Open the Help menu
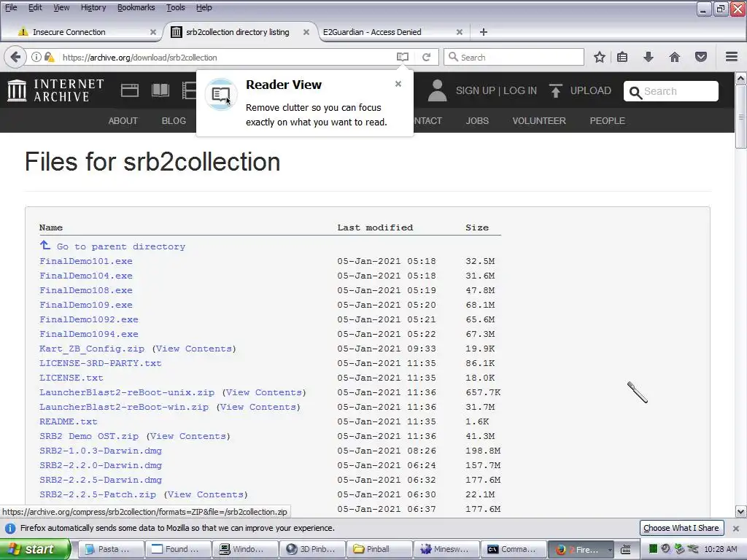Image resolution: width=747 pixels, height=560 pixels. [204, 7]
